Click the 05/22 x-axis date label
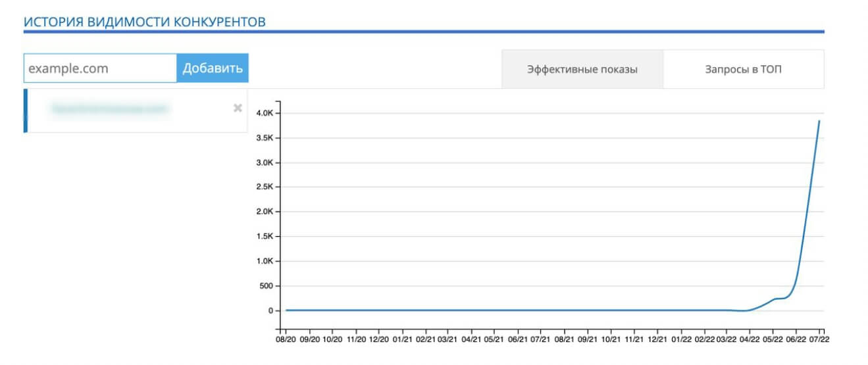This screenshot has width=868, height=365. [x=773, y=340]
